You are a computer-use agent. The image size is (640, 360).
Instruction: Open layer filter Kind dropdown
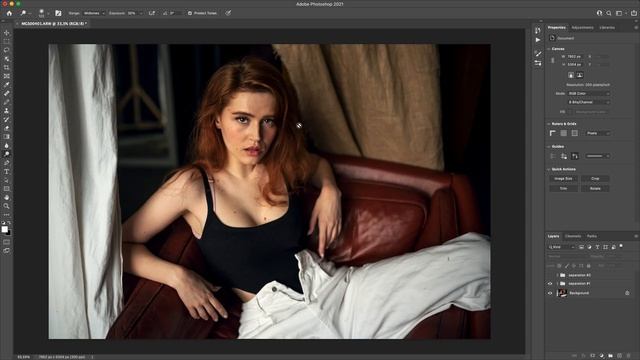pos(561,247)
